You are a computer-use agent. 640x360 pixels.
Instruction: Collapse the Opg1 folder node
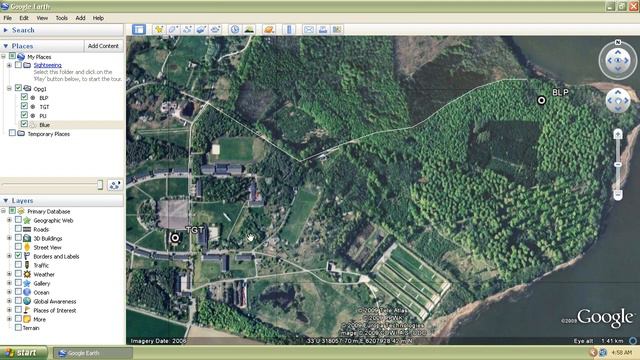pyautogui.click(x=9, y=89)
